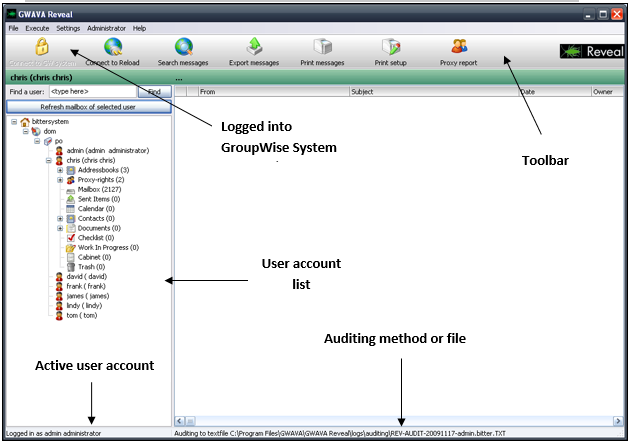Expand the Addressbooks (3) node
632x443 pixels.
click(60, 170)
